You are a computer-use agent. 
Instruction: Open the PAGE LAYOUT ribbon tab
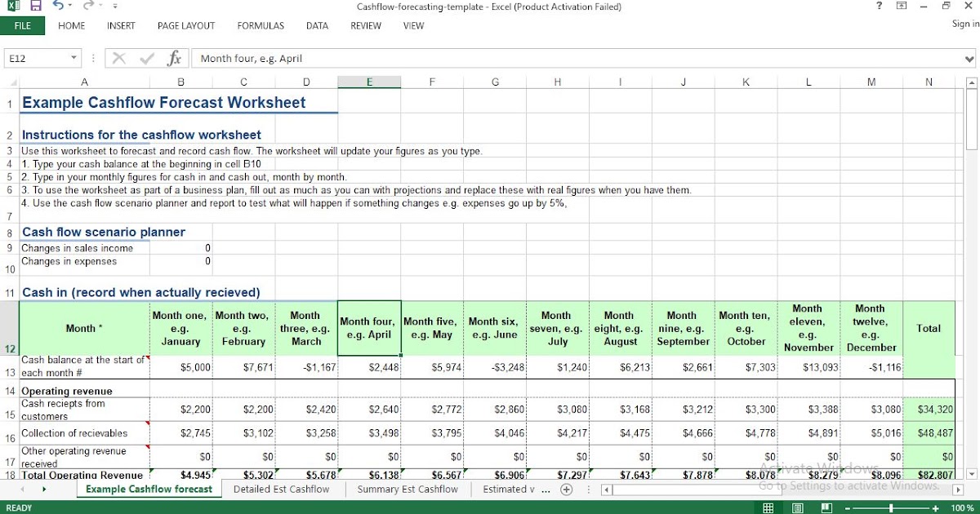(x=186, y=26)
